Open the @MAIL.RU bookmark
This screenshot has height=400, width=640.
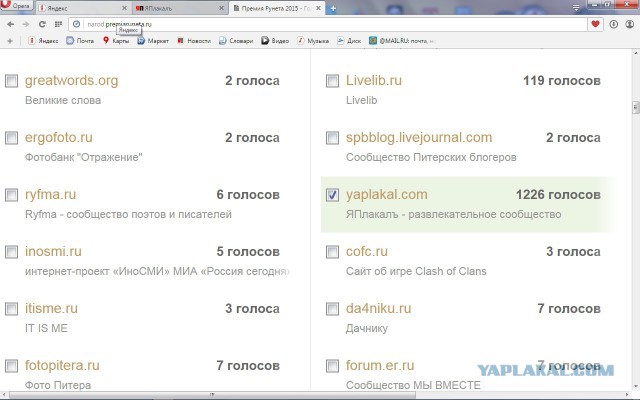[x=402, y=41]
